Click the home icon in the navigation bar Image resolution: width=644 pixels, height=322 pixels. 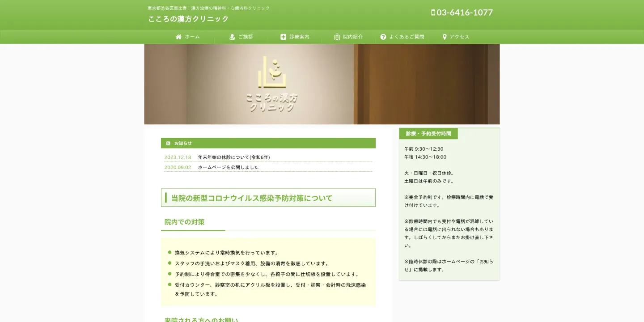coord(178,37)
